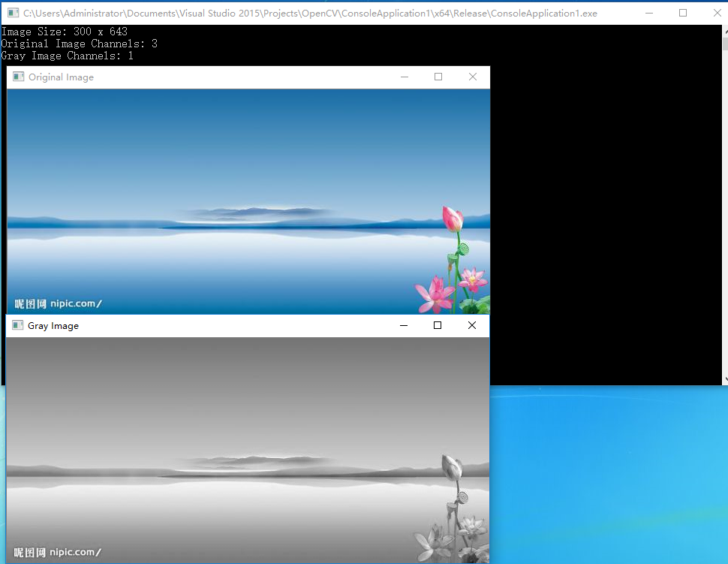Minimize the console application window
The height and width of the screenshot is (564, 728).
[x=650, y=13]
